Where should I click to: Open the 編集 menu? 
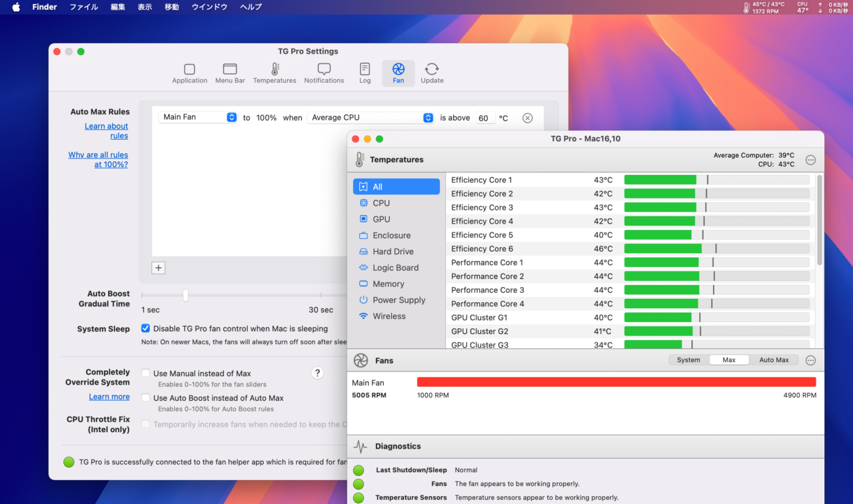118,7
